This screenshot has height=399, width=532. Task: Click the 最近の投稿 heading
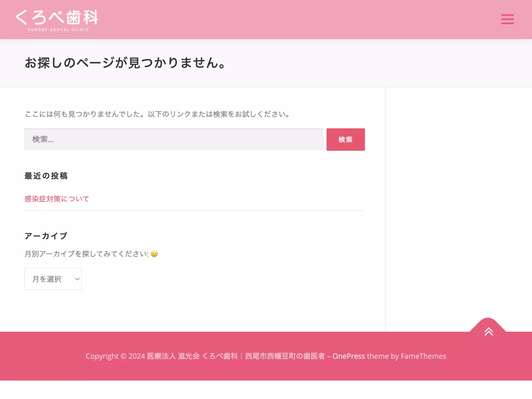pos(46,176)
